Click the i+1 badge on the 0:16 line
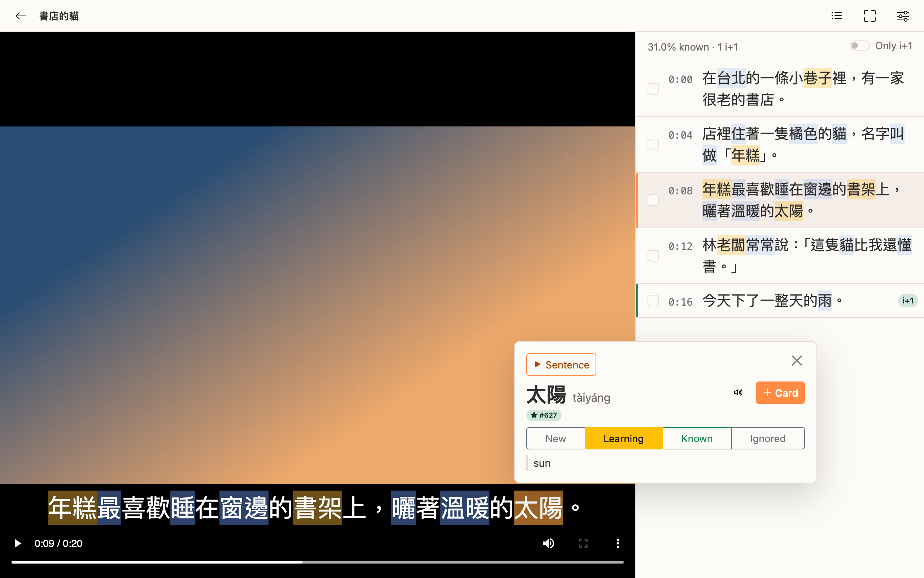Screen dimensions: 924x578 [x=908, y=301]
